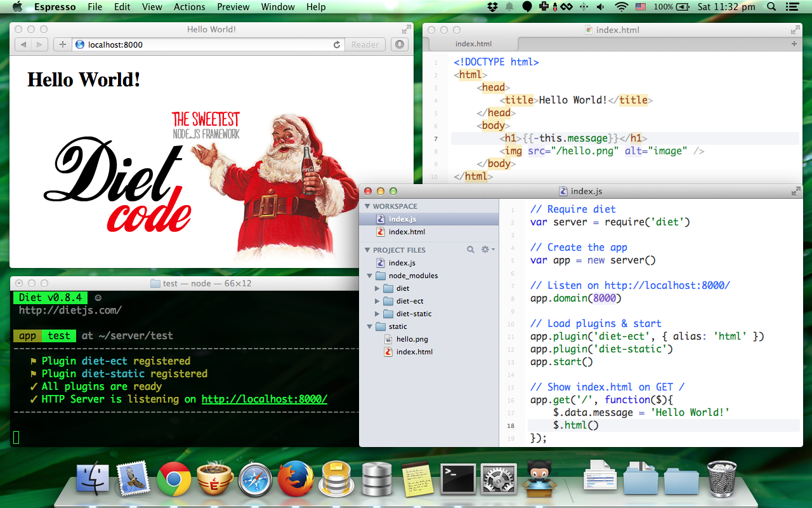
Task: Reload the localhost:8000 page
Action: tap(337, 44)
